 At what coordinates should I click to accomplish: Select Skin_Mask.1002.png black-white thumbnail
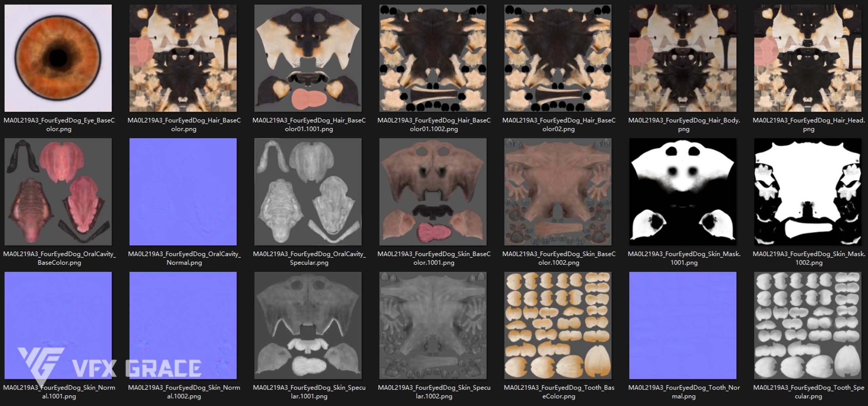coord(808,192)
